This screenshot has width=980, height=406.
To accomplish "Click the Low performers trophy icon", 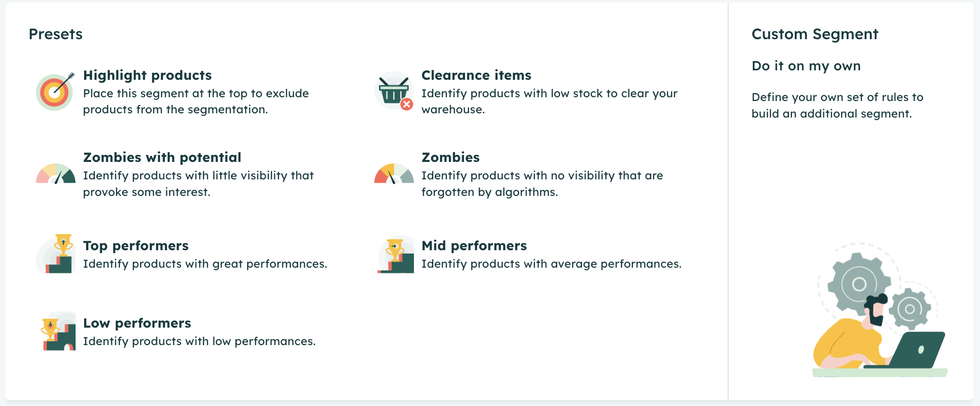I will click(x=57, y=330).
